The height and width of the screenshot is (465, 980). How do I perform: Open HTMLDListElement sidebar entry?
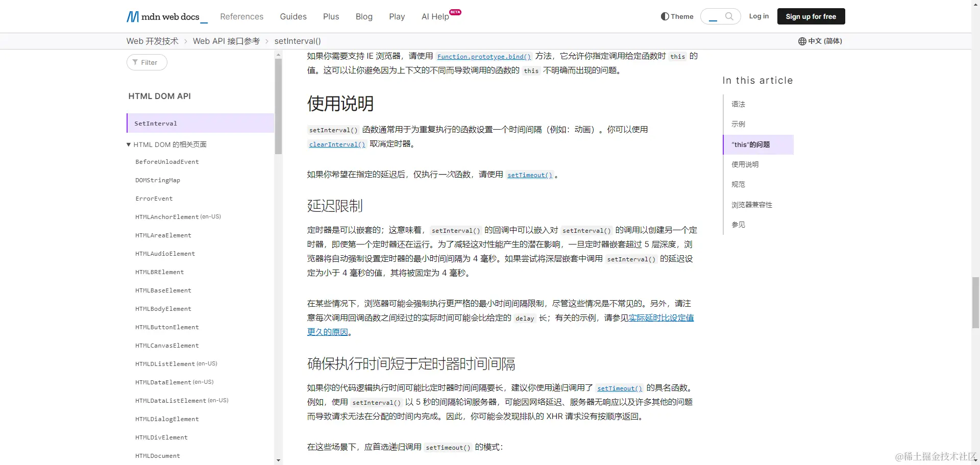coord(165,364)
